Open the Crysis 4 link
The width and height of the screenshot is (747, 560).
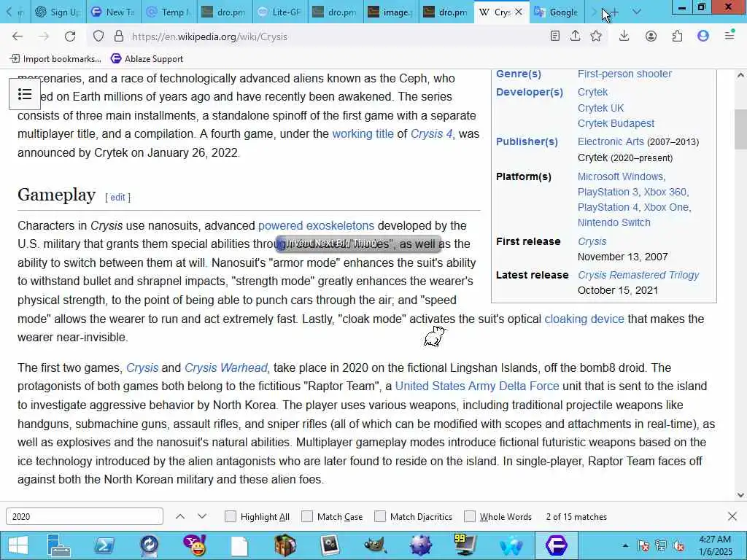(431, 134)
